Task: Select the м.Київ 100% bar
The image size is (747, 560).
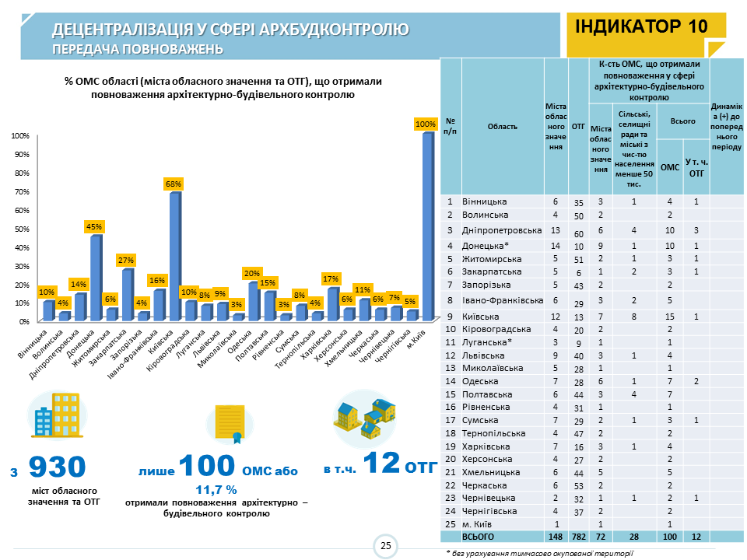Action: coord(427,226)
